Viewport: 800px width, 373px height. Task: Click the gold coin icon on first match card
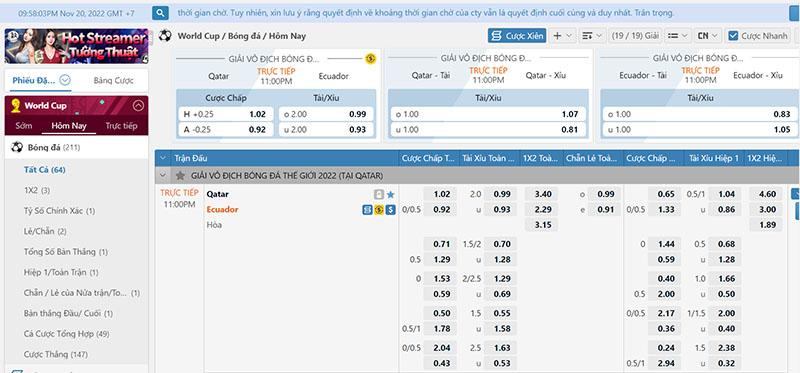tap(370, 59)
